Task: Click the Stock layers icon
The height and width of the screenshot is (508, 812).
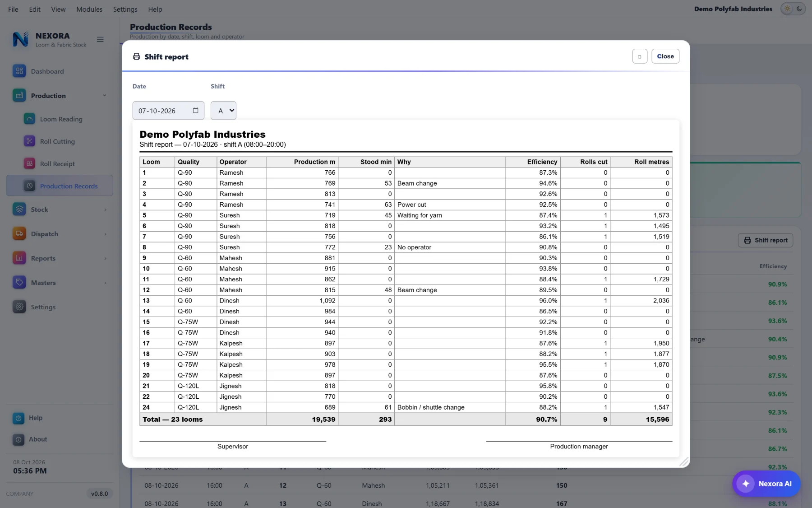Action: point(19,209)
